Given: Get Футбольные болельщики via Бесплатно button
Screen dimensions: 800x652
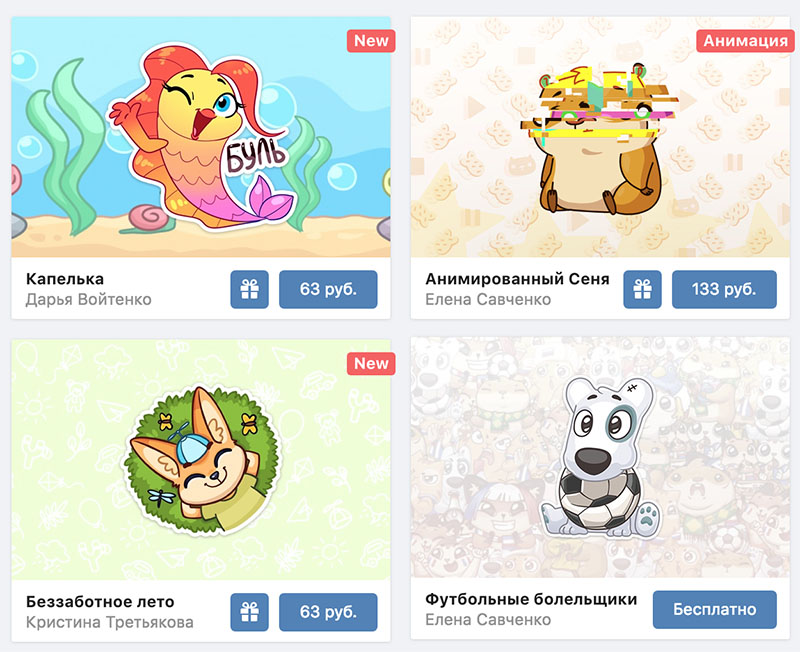Looking at the screenshot, I should point(715,609).
